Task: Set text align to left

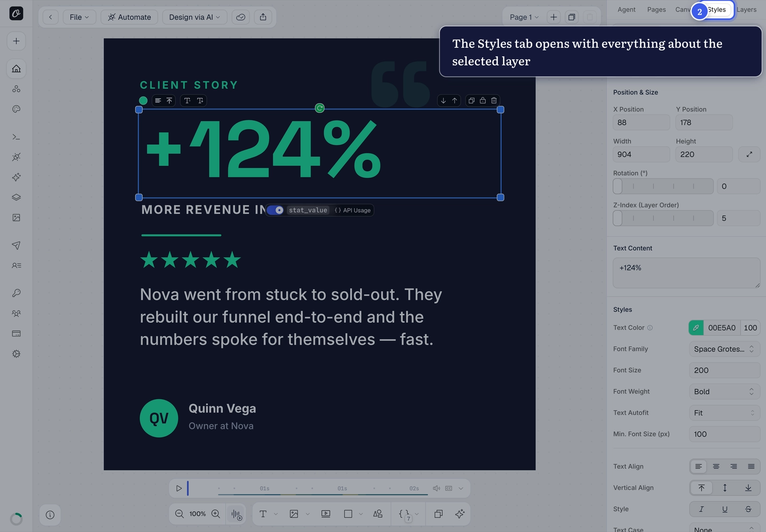Action: tap(698, 466)
